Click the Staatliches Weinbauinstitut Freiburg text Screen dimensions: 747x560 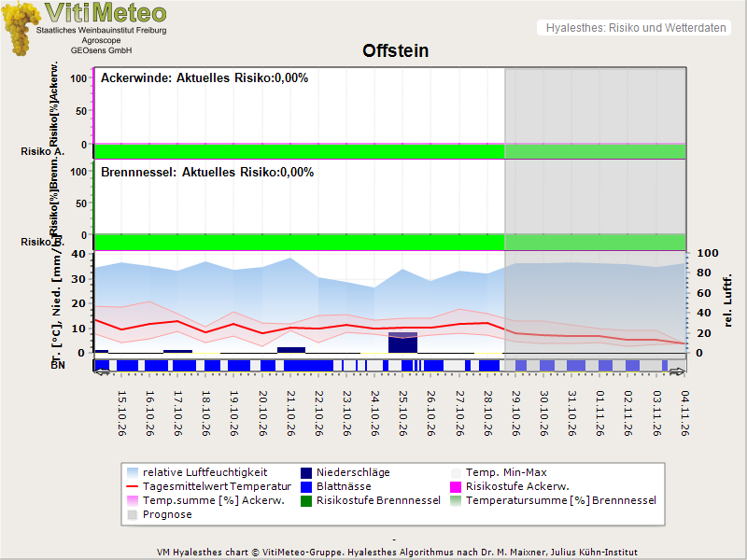pyautogui.click(x=102, y=31)
